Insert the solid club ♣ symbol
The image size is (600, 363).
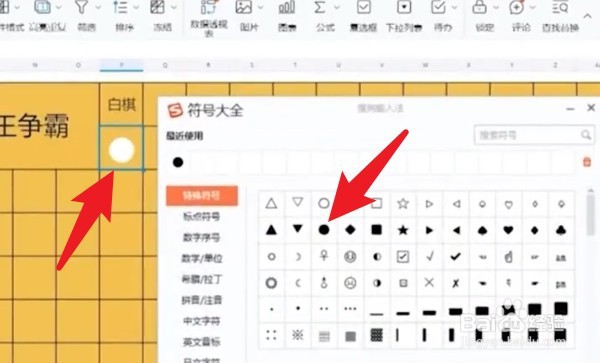[561, 230]
